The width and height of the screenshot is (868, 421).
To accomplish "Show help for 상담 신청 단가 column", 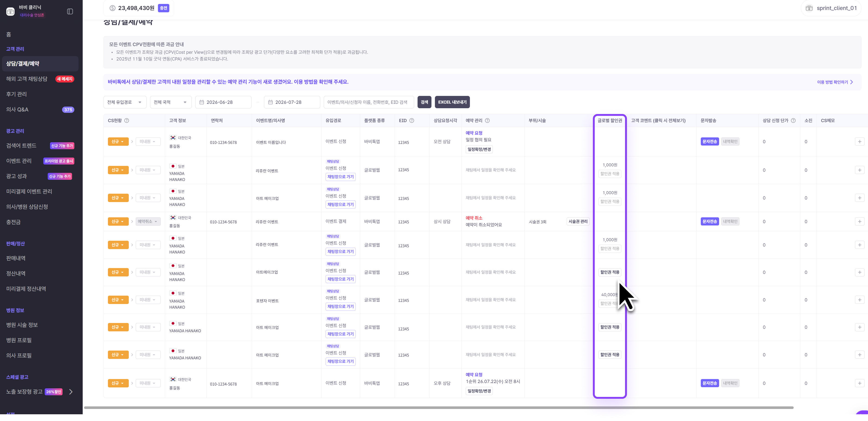I will (x=793, y=121).
